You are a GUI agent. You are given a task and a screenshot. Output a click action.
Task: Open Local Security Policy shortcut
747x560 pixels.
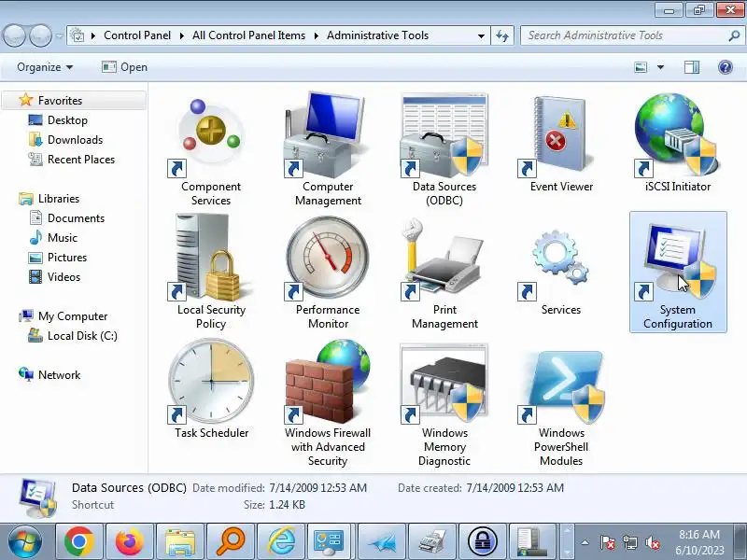coord(211,273)
